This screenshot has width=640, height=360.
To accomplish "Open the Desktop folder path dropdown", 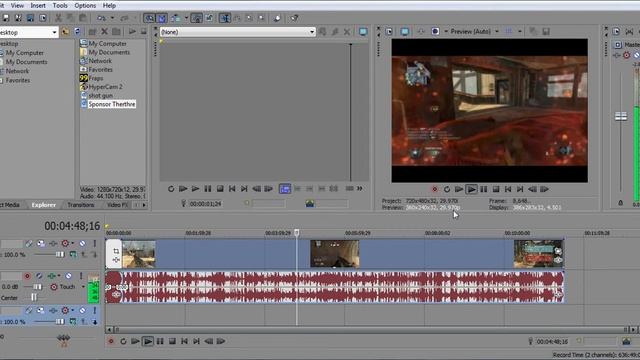I will [x=54, y=32].
